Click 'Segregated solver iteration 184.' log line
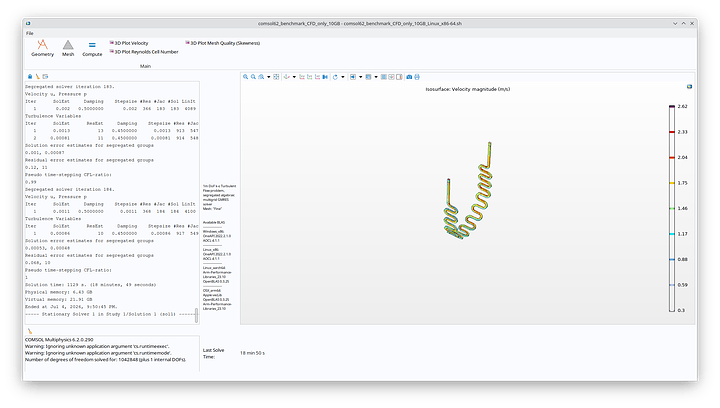This screenshot has width=720, height=408. pos(70,189)
